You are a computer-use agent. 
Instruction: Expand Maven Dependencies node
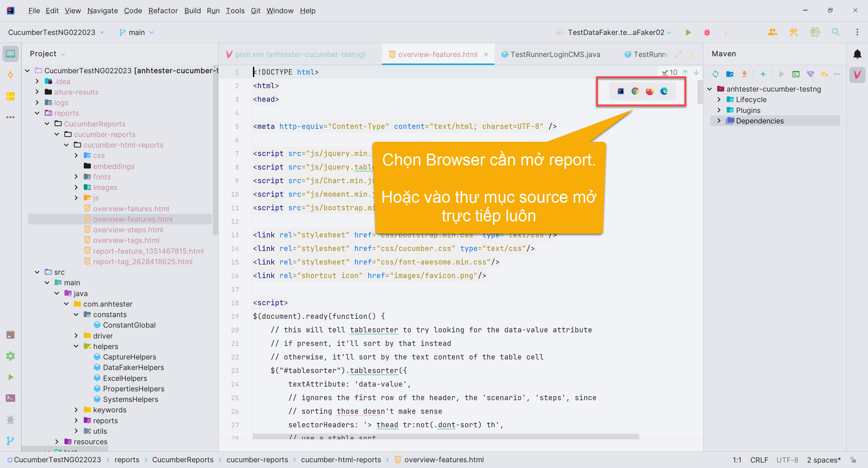(719, 121)
